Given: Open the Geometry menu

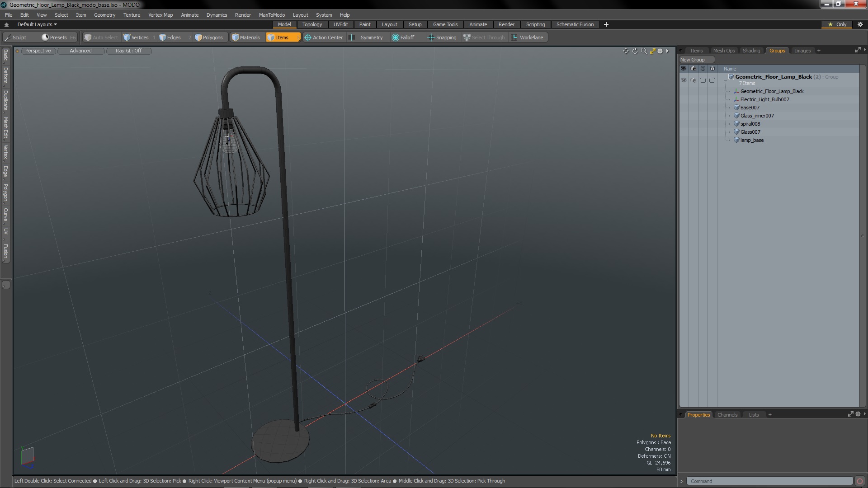Looking at the screenshot, I should (x=104, y=15).
